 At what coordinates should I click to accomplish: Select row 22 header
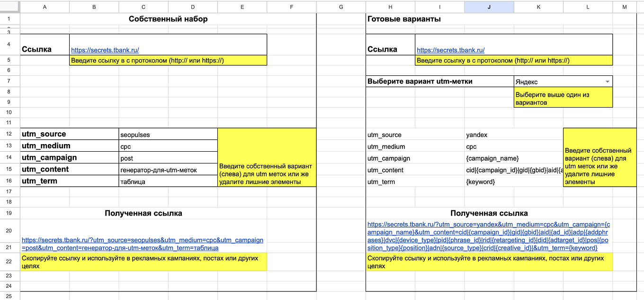pos(9,262)
